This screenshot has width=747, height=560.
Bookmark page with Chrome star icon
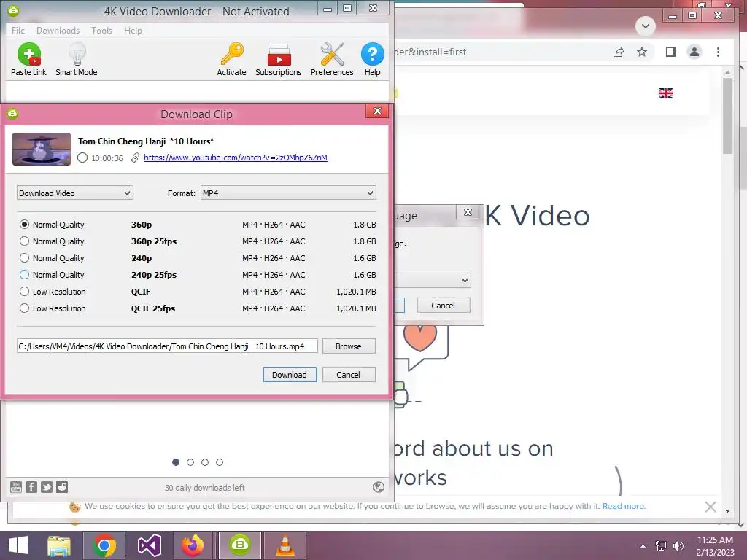point(642,52)
